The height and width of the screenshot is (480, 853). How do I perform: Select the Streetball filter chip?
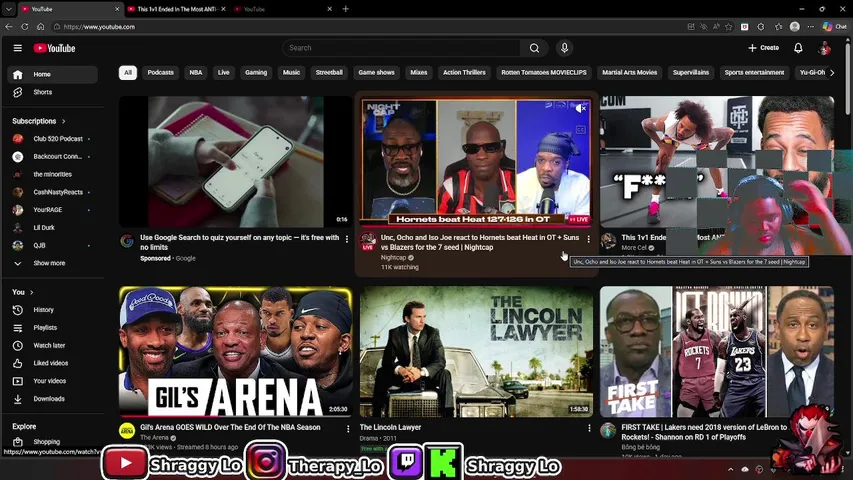[x=329, y=72]
